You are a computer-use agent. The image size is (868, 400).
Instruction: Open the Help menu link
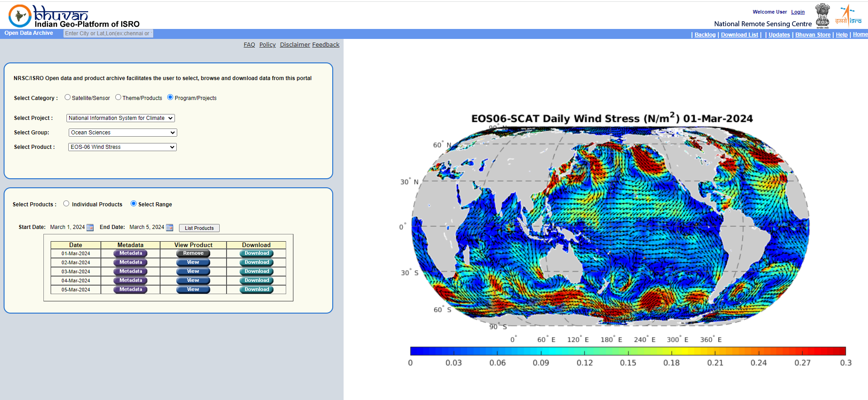[x=841, y=35]
